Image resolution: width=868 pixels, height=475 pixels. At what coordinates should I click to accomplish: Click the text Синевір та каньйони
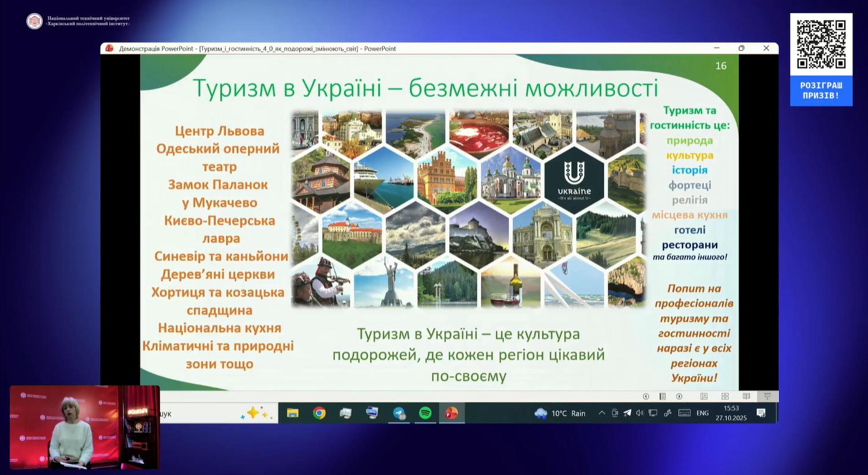point(221,257)
